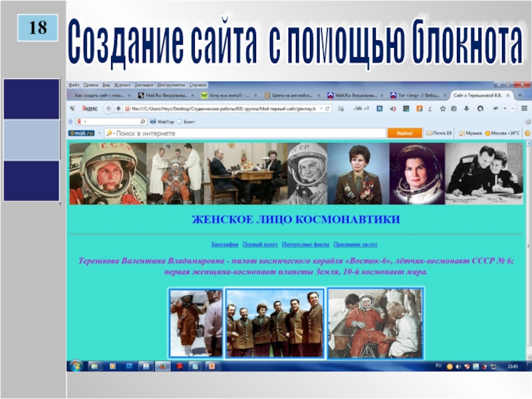Click the volume icon in the system tray
Screen dimensions: 532x399
click(x=459, y=366)
